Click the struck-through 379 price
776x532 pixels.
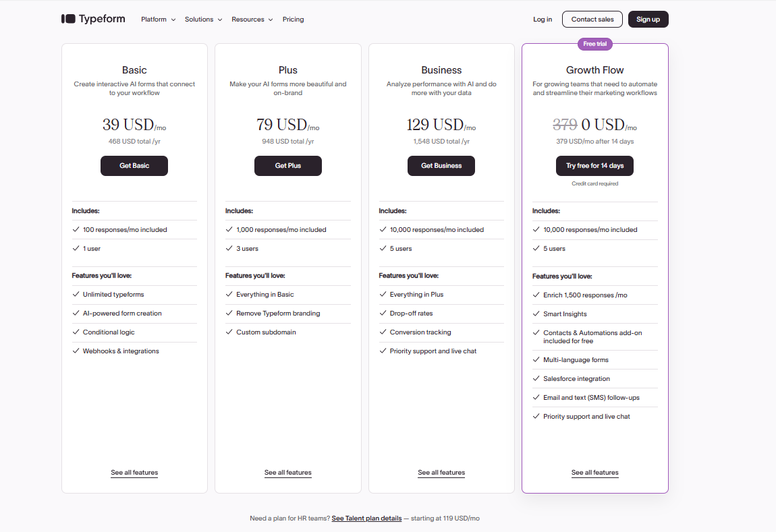click(x=565, y=125)
